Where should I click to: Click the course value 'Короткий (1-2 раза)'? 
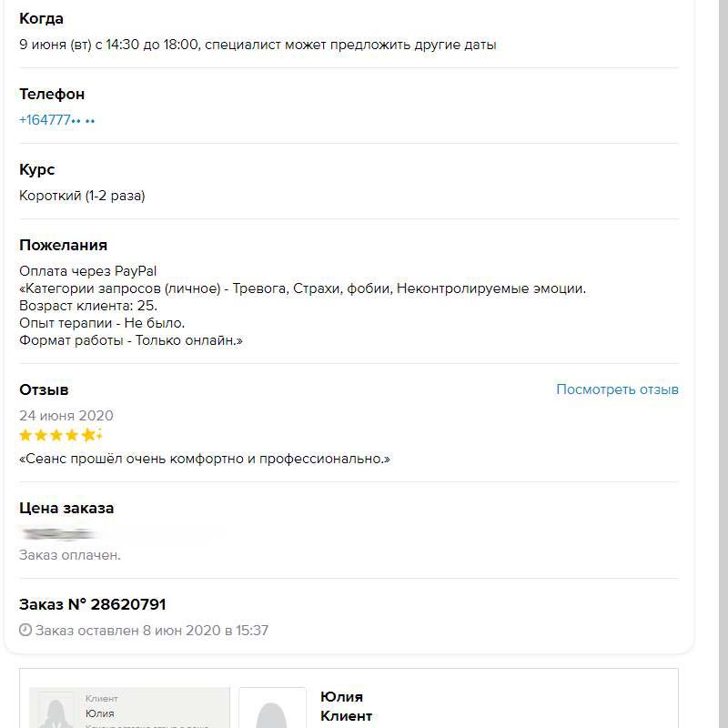82,196
